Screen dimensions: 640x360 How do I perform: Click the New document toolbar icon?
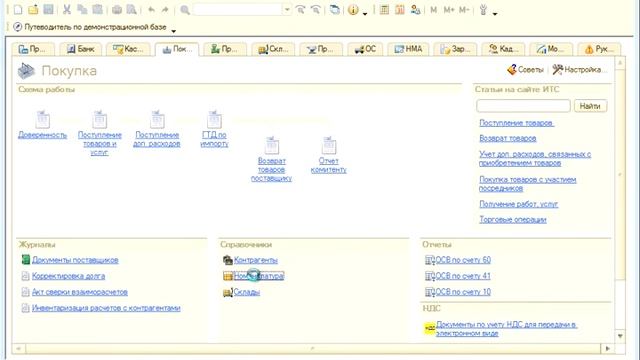tap(18, 9)
